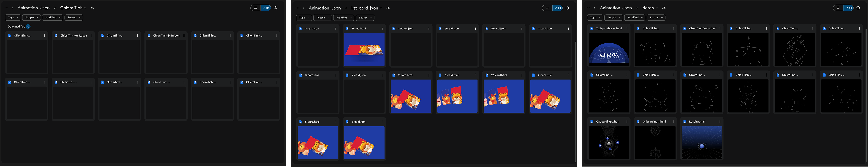This screenshot has width=868, height=167.
Task: Reverse the Date modified sort direction arrow
Action: (x=28, y=26)
